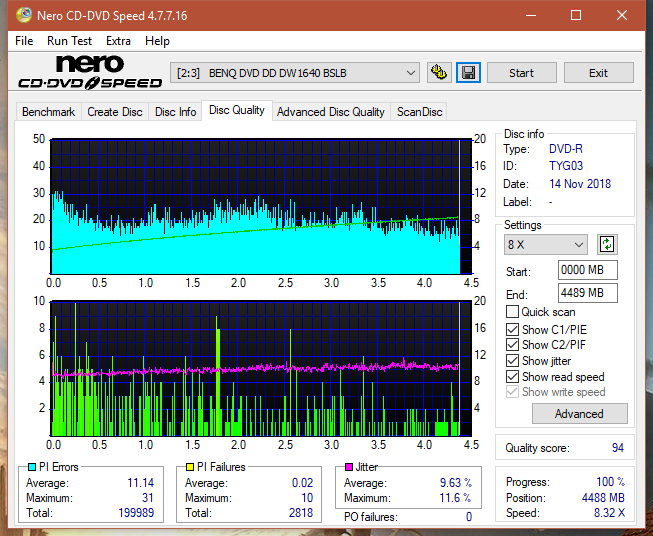The width and height of the screenshot is (653, 536).
Task: Click the Start button
Action: tap(521, 73)
